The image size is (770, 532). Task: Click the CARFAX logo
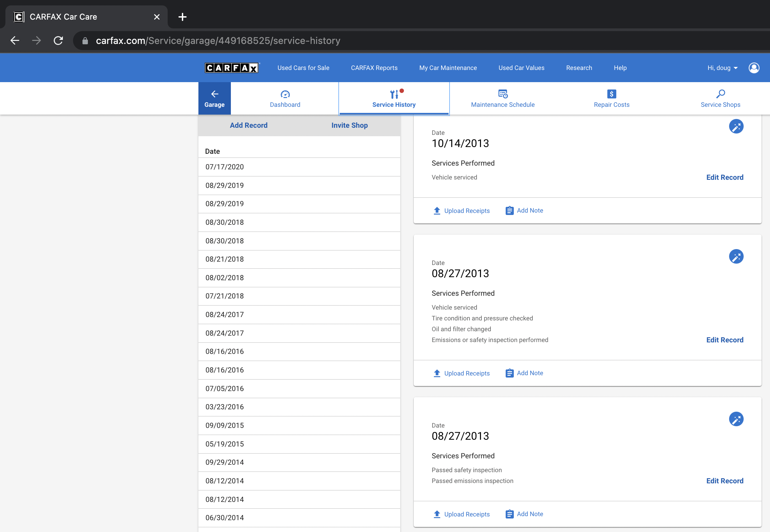(x=232, y=68)
